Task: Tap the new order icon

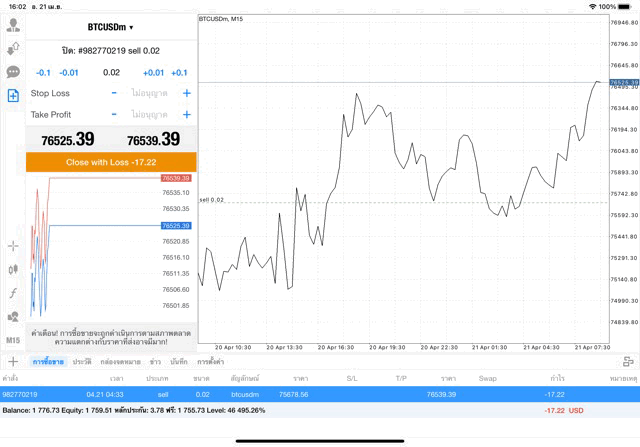Action: (13, 96)
